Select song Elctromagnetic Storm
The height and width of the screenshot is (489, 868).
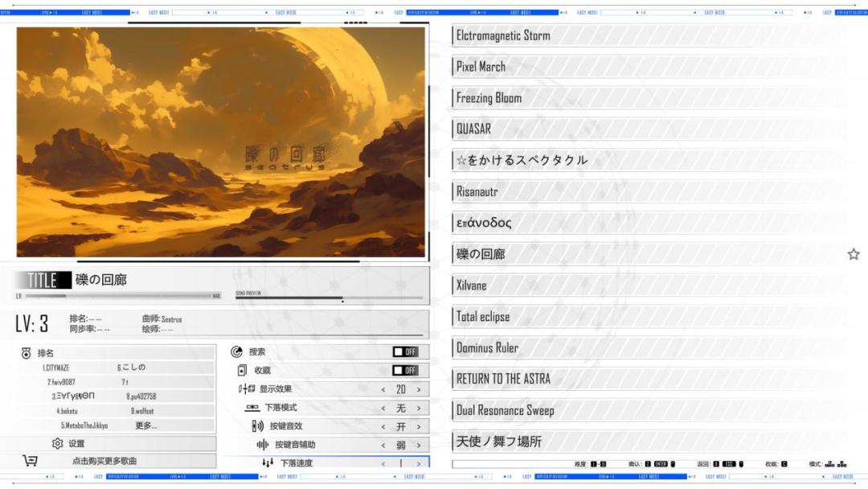[x=649, y=35]
